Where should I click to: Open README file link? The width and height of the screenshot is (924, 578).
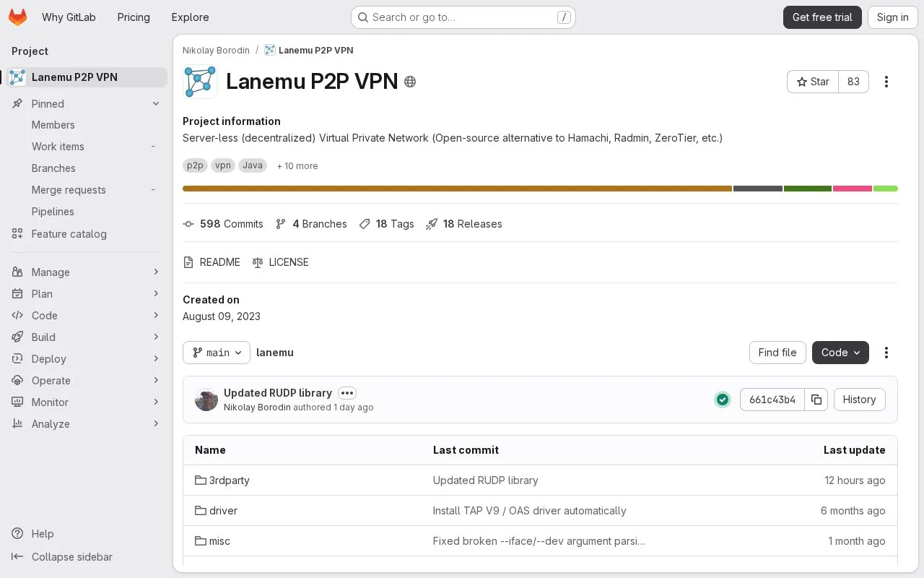tap(212, 262)
